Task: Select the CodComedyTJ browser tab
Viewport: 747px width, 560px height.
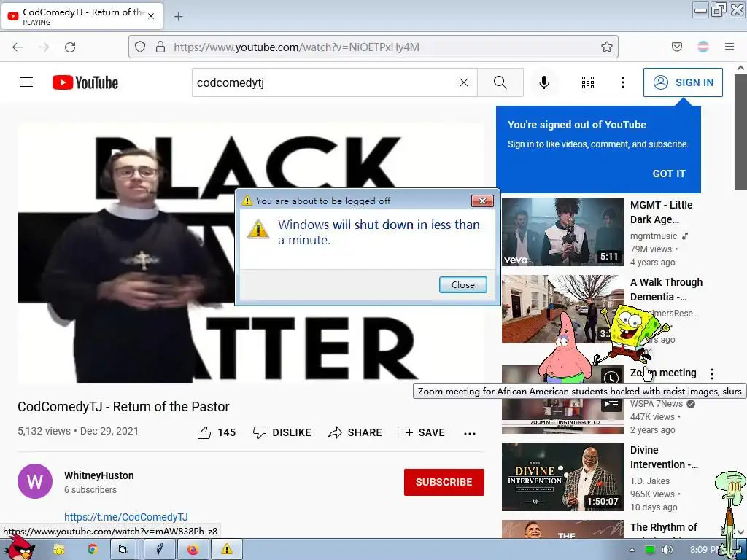Action: click(81, 16)
